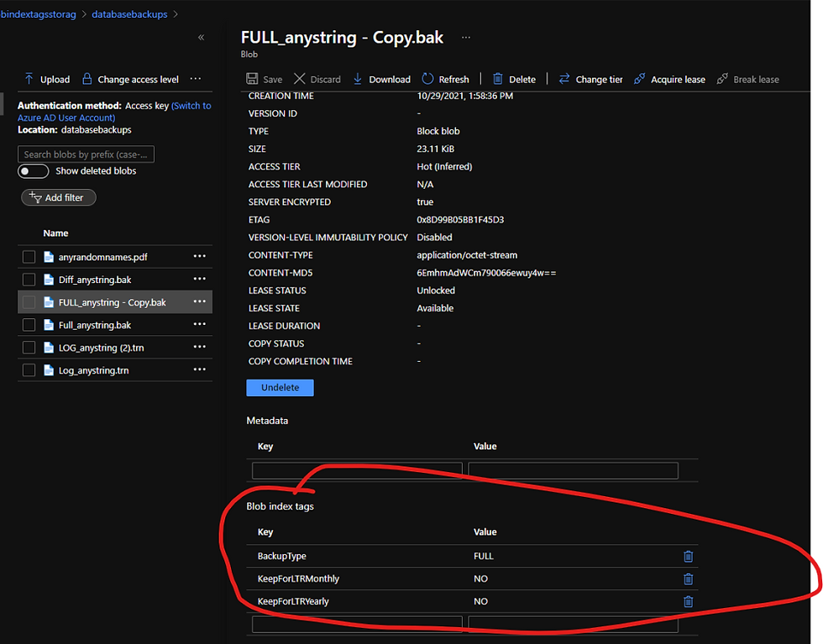Open the databasebackups breadcrumb link
This screenshot has width=823, height=644.
tap(129, 14)
